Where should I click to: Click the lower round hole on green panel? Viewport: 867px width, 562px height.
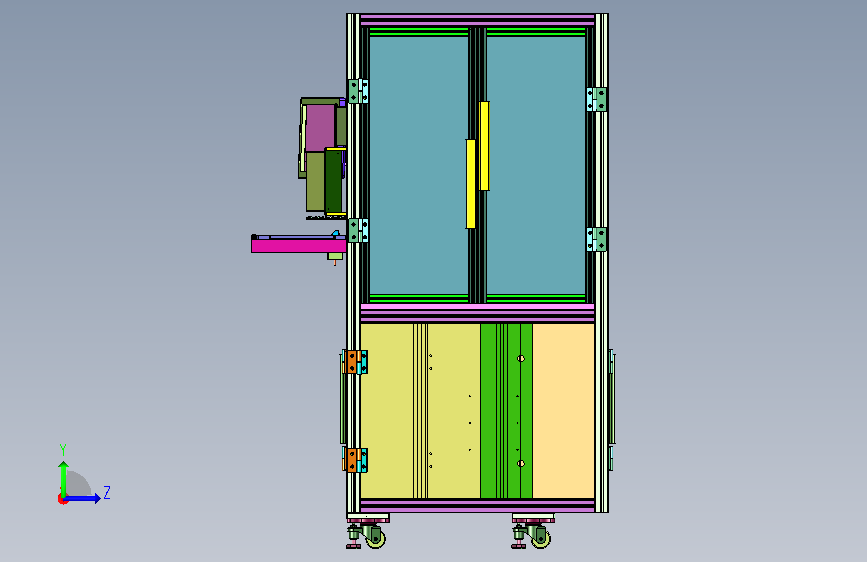[521, 464]
